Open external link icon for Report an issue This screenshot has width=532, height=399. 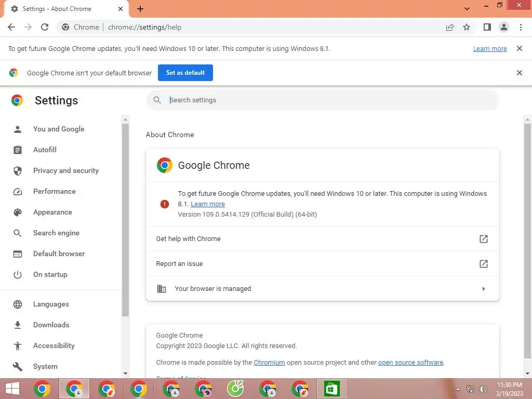tap(484, 263)
